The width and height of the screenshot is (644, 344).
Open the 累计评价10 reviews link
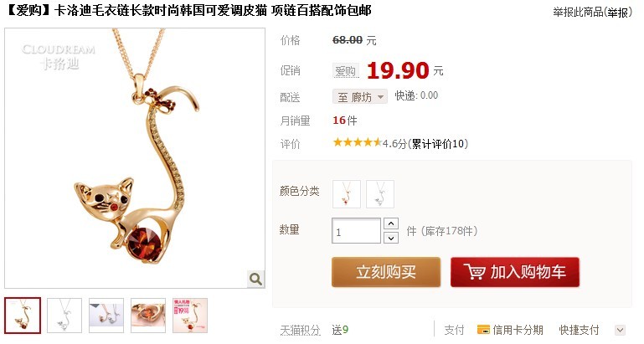tap(438, 144)
